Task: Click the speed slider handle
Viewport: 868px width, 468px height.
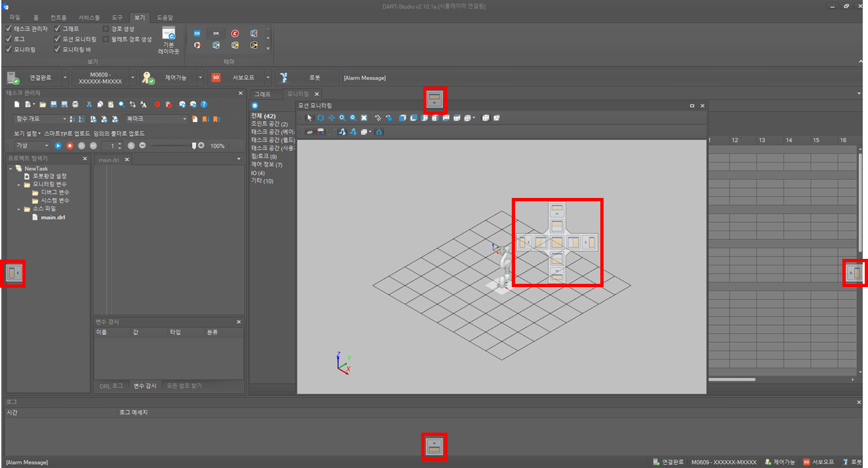Action: tap(194, 146)
